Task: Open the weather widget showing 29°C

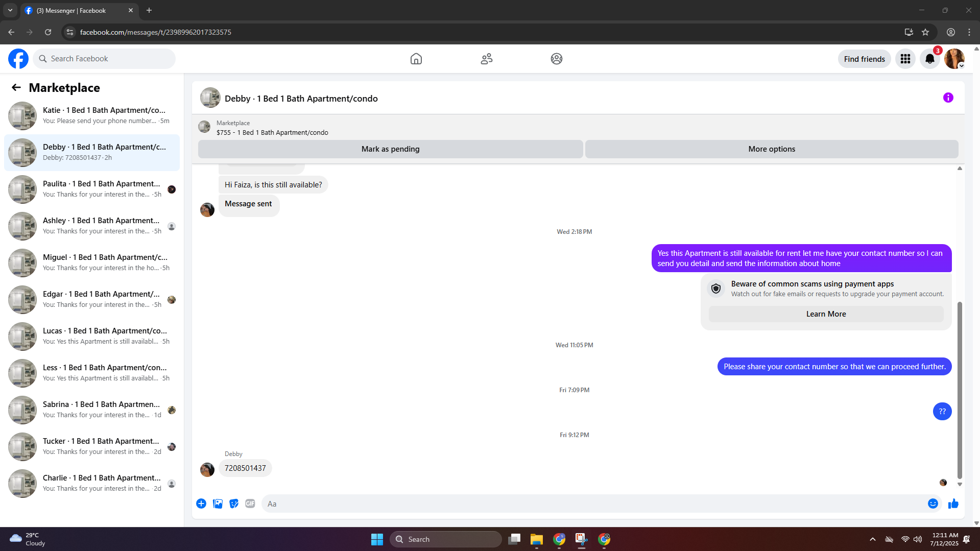Action: [x=28, y=539]
